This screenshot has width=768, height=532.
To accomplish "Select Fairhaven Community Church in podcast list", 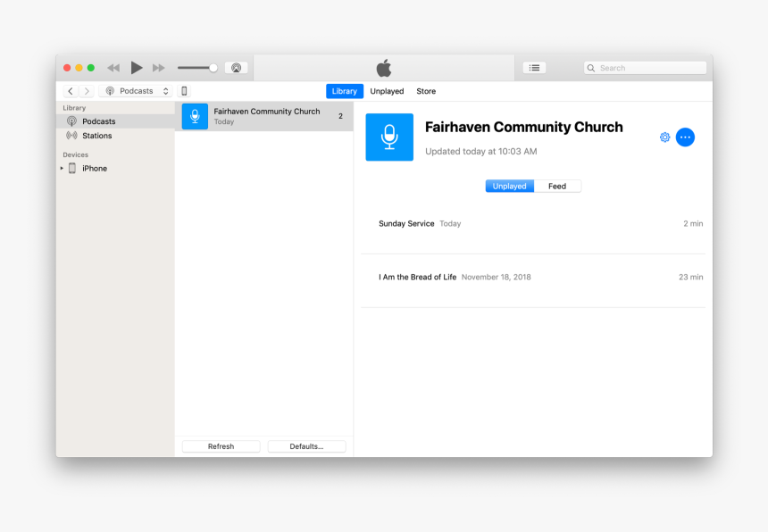I will point(264,116).
